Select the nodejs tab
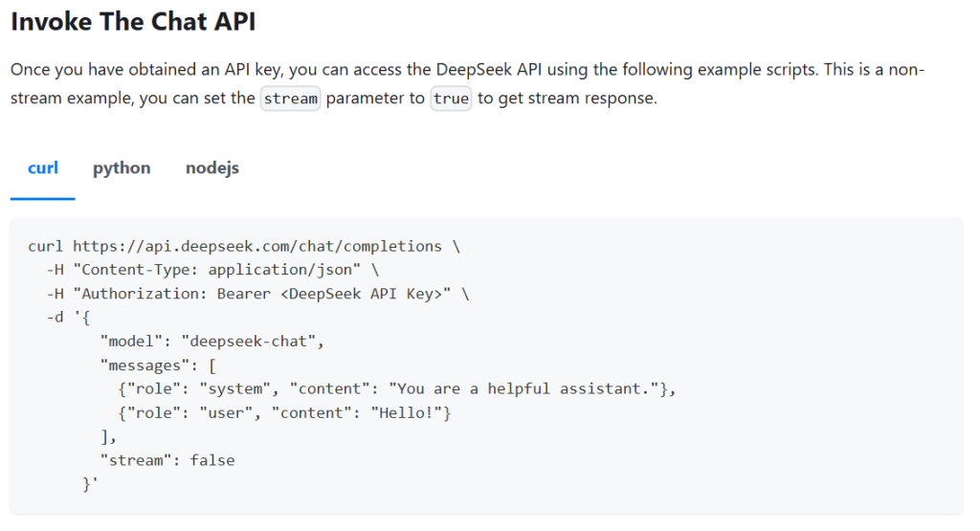The image size is (980, 531). [x=212, y=168]
